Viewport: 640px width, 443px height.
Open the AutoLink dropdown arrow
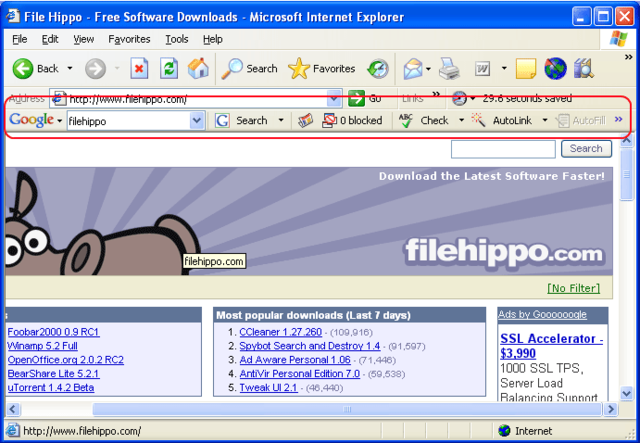tap(544, 120)
